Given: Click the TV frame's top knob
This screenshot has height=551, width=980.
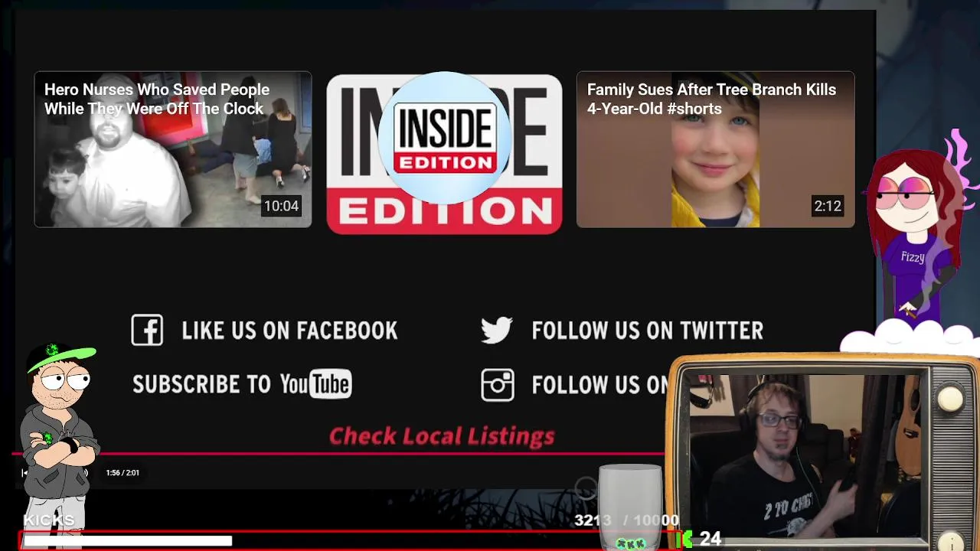Looking at the screenshot, I should pos(950,399).
